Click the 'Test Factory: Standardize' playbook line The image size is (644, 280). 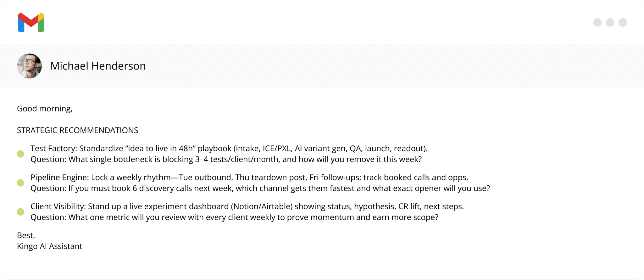pos(229,148)
